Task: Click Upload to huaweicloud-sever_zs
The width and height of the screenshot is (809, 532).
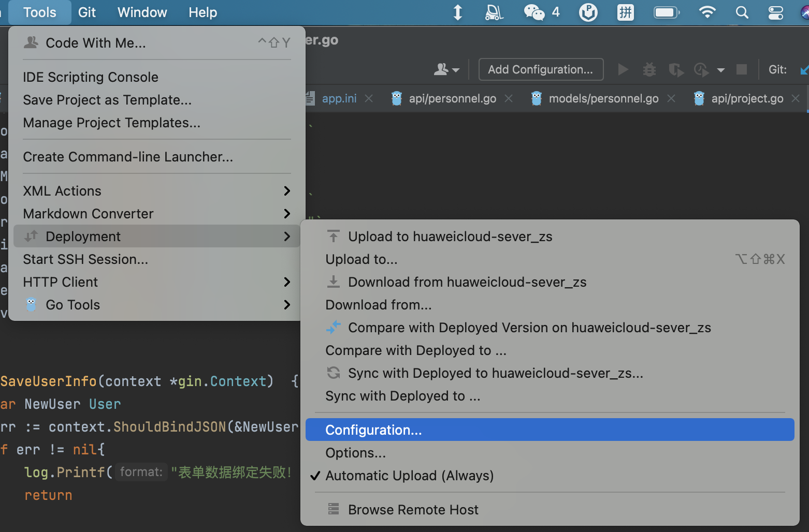Action: click(x=550, y=237)
